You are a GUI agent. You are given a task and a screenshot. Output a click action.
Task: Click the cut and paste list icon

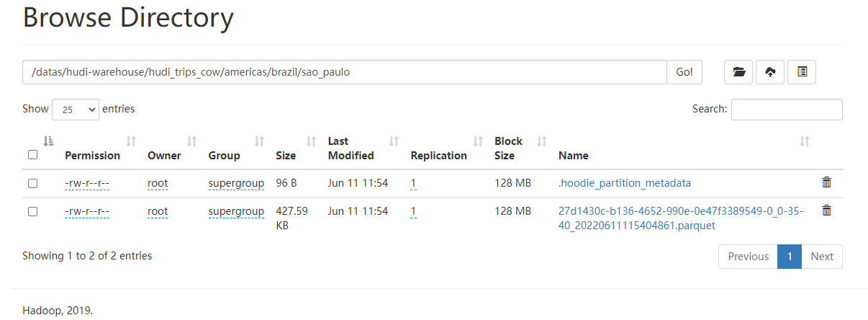point(802,72)
